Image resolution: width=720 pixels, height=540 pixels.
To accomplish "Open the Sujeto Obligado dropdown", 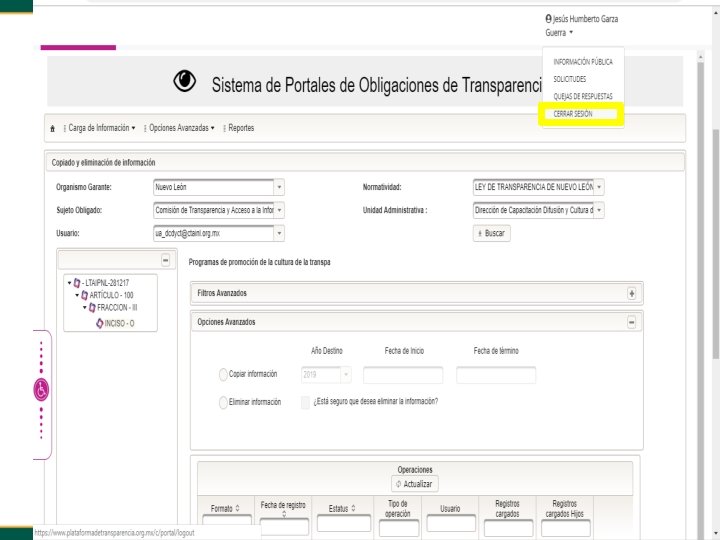I will pyautogui.click(x=279, y=210).
